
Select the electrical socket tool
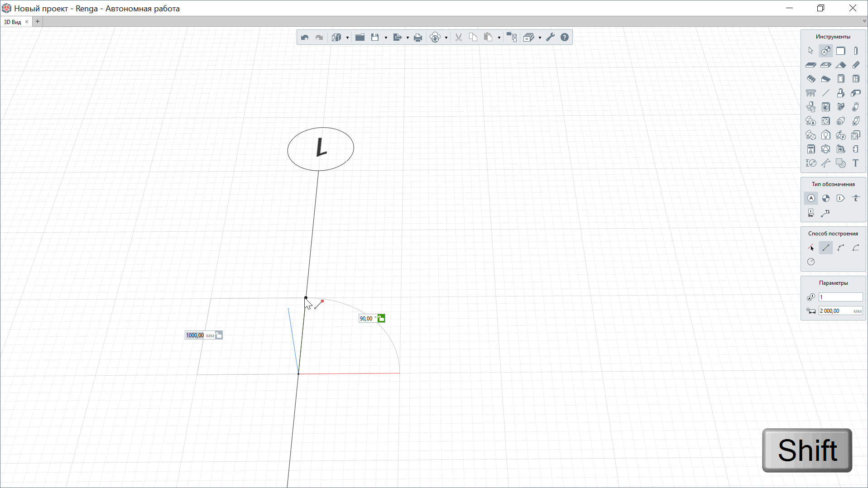click(x=856, y=135)
